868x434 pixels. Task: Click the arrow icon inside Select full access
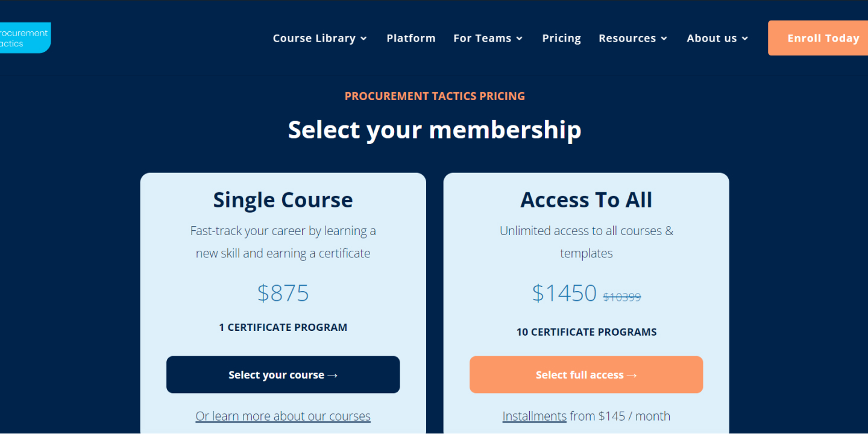632,374
